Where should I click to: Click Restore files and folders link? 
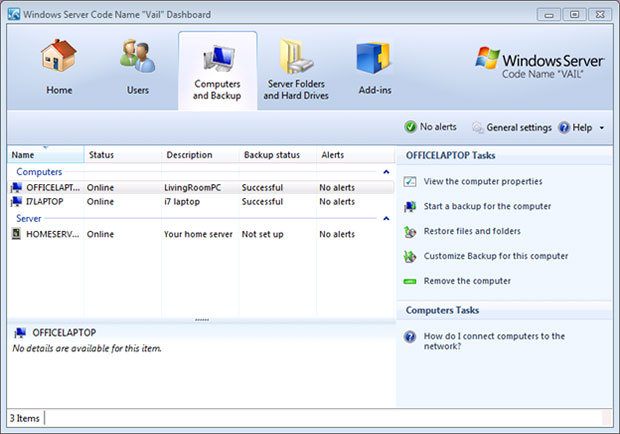coord(472,231)
